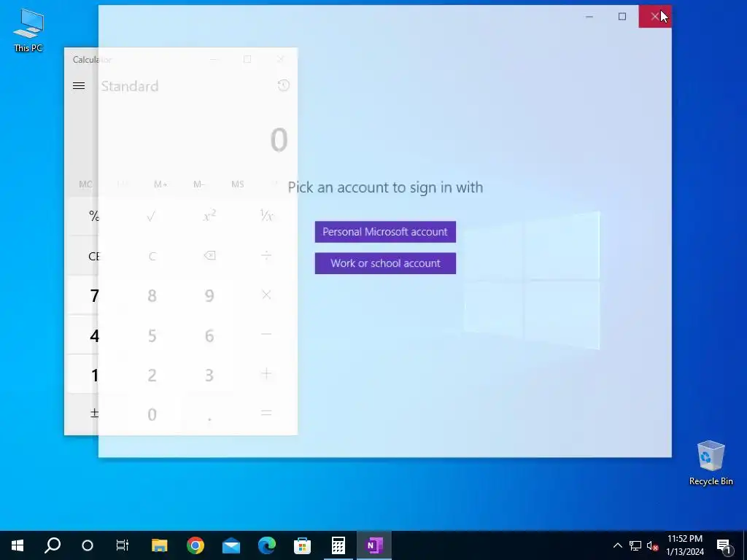
Task: Click M- memory subtract in Calculator
Action: click(x=198, y=184)
